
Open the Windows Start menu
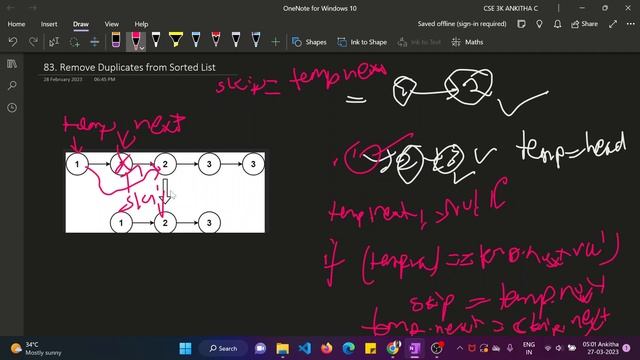[x=185, y=348]
